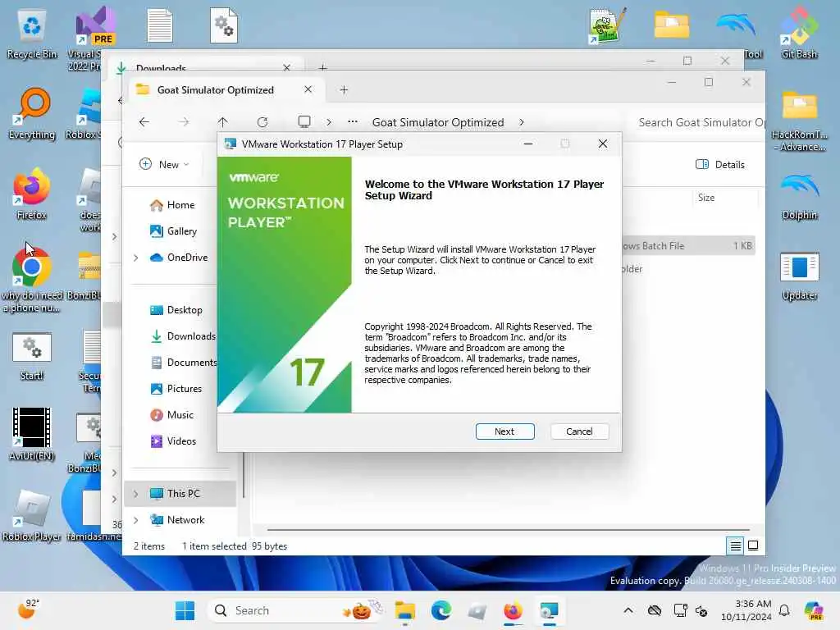Screen dimensions: 840x630
Task: Close the VMware Workstation Setup dialog
Action: 603,144
